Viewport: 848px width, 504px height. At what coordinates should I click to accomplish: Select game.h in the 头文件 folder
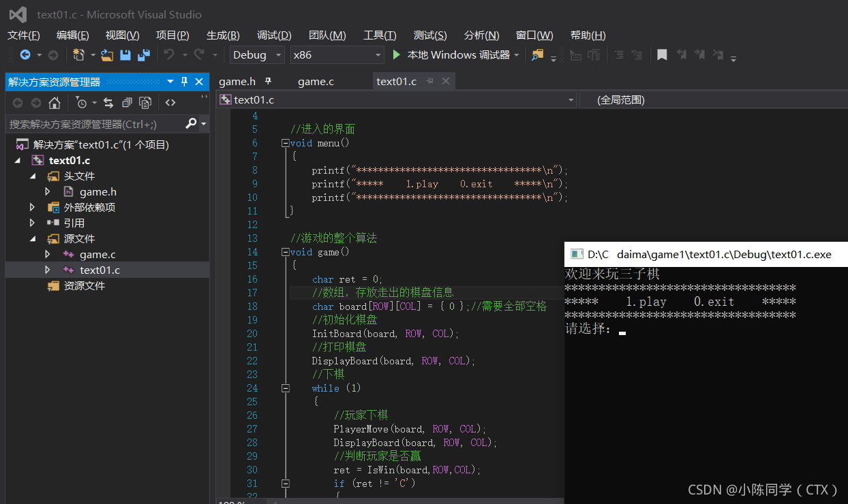pos(98,192)
